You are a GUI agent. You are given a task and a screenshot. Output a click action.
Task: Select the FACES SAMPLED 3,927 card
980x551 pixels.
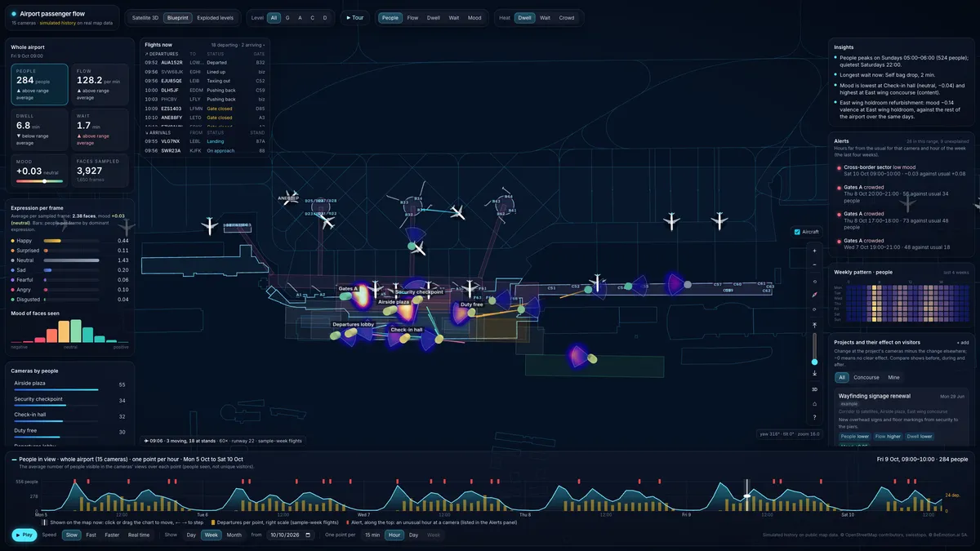coord(100,169)
